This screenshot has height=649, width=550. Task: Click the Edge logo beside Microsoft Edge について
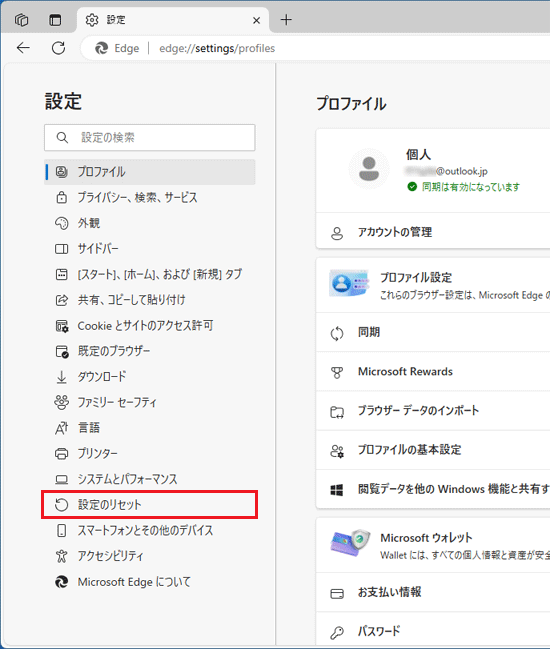[x=62, y=582]
